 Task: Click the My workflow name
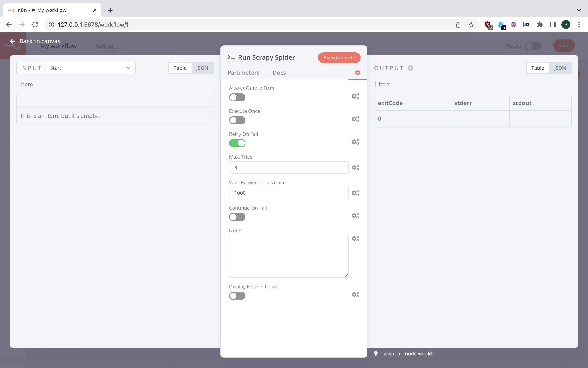[59, 46]
